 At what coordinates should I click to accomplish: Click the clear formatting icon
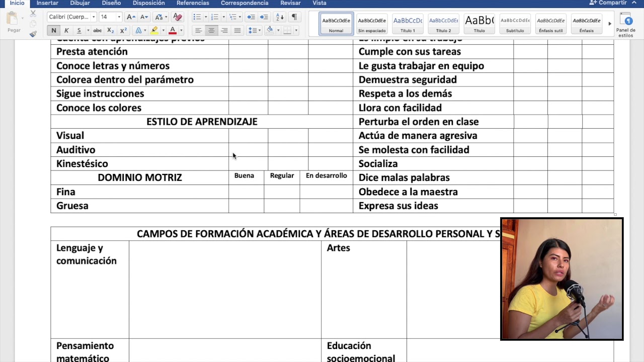[177, 17]
